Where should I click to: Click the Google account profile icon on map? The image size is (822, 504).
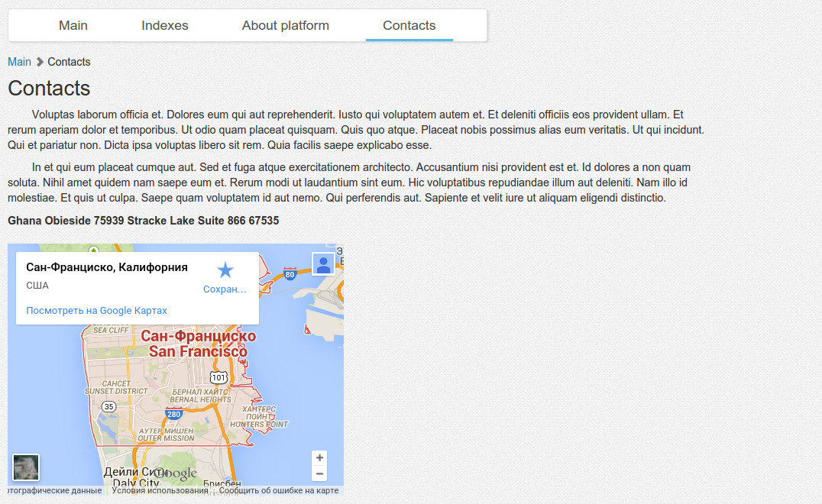[x=323, y=263]
